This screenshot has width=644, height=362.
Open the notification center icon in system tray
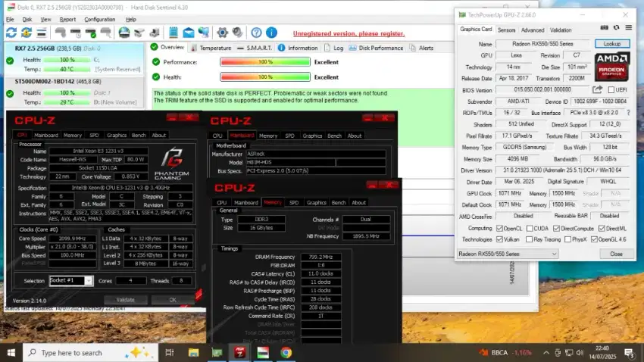pos(629,353)
